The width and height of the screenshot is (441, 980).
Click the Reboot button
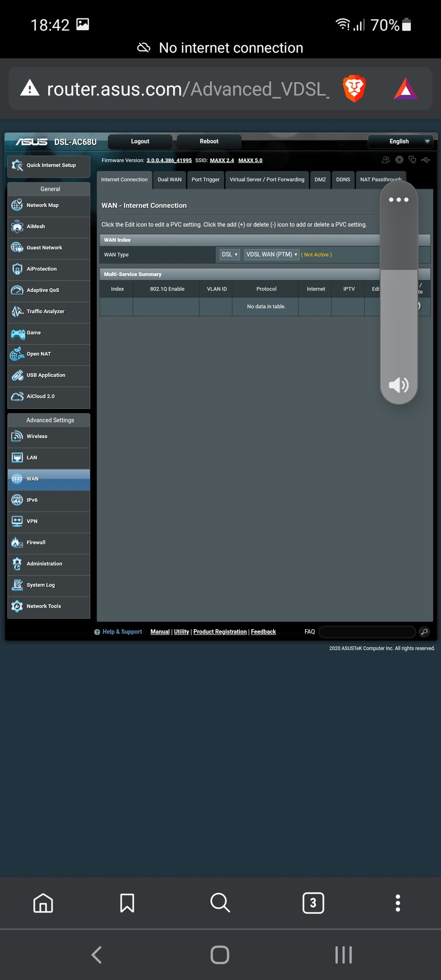pyautogui.click(x=209, y=141)
